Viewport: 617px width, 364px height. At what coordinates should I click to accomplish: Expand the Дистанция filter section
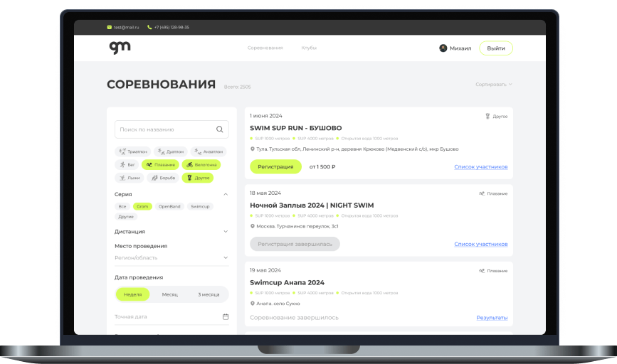[225, 231]
